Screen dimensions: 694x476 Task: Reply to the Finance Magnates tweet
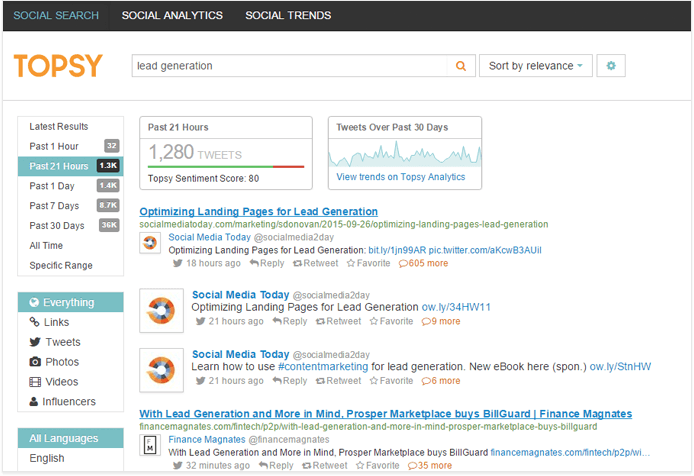[276, 465]
